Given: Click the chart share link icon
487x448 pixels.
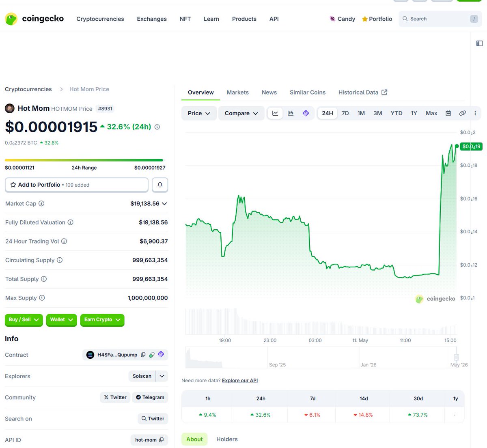Looking at the screenshot, I should point(462,113).
